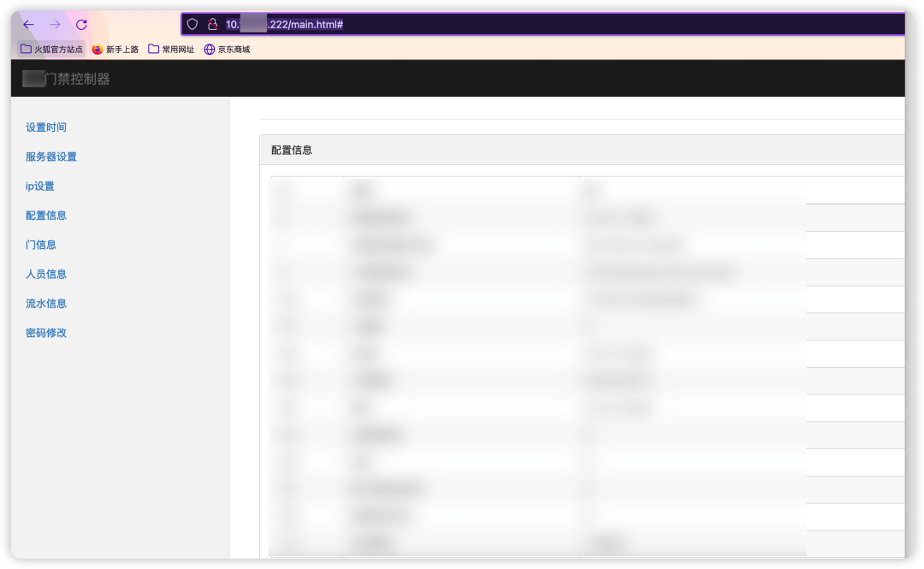Select the 配置信息 panel heading

[x=292, y=151]
